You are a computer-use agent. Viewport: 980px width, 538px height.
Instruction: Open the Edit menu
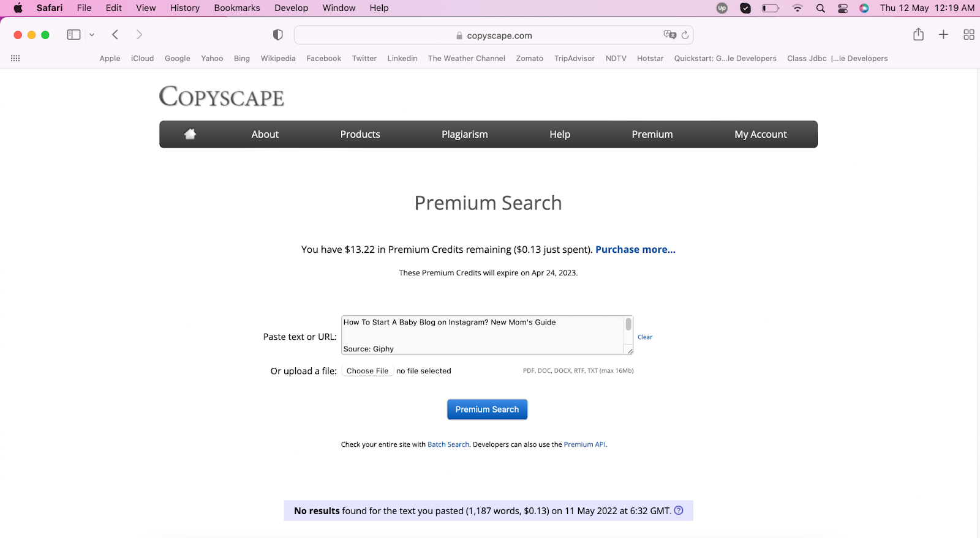(113, 8)
